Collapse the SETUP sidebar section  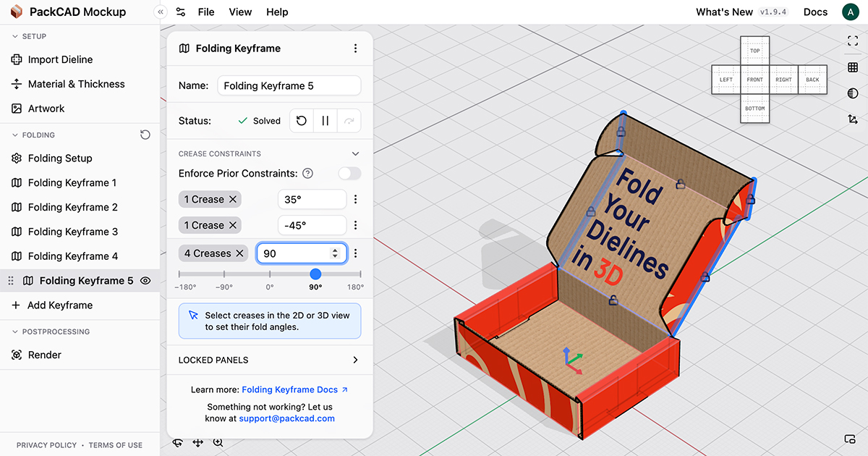16,36
